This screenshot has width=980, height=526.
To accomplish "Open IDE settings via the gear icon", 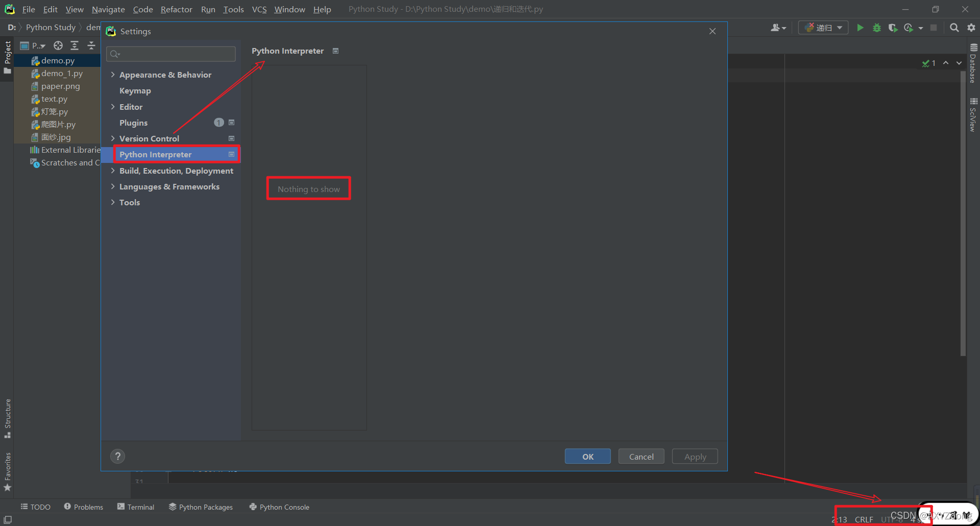I will (x=971, y=28).
